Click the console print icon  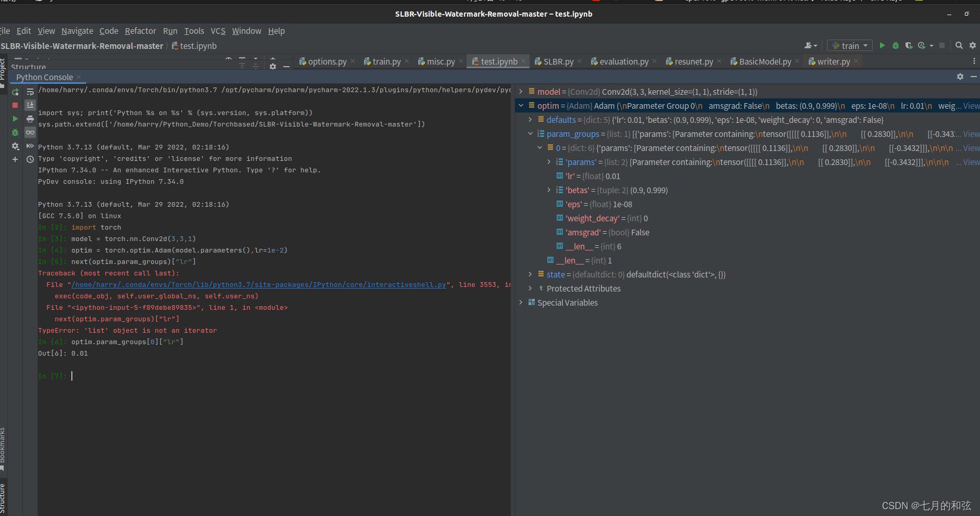pos(30,119)
